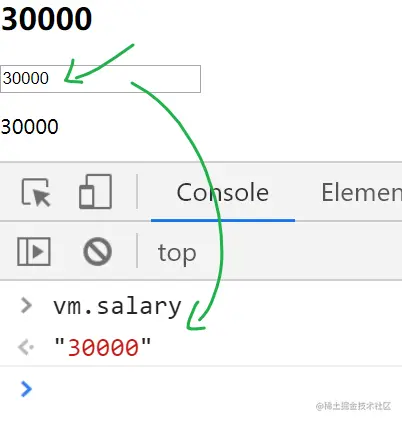The height and width of the screenshot is (422, 402).
Task: Click the bold 30000 heading
Action: click(x=46, y=19)
